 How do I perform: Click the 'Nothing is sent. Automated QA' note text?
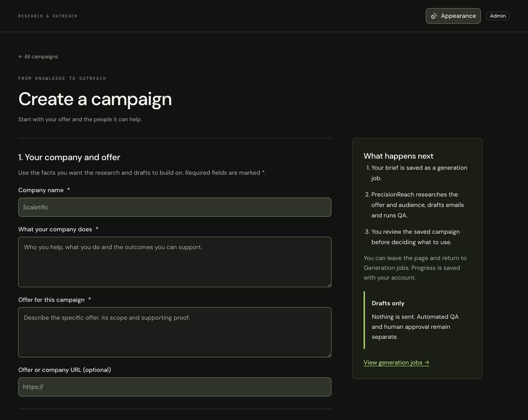coord(415,327)
